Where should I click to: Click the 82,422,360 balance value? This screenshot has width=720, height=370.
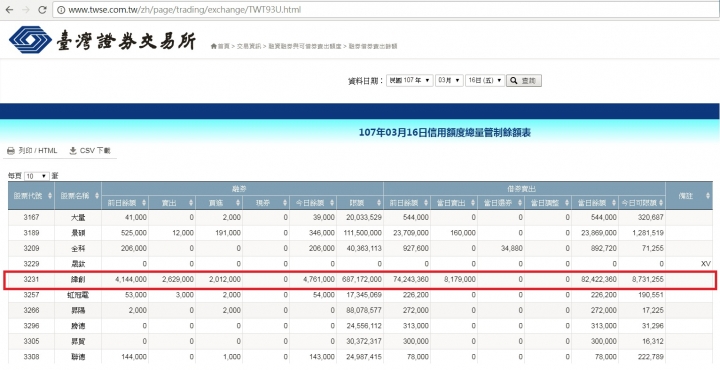point(599,280)
